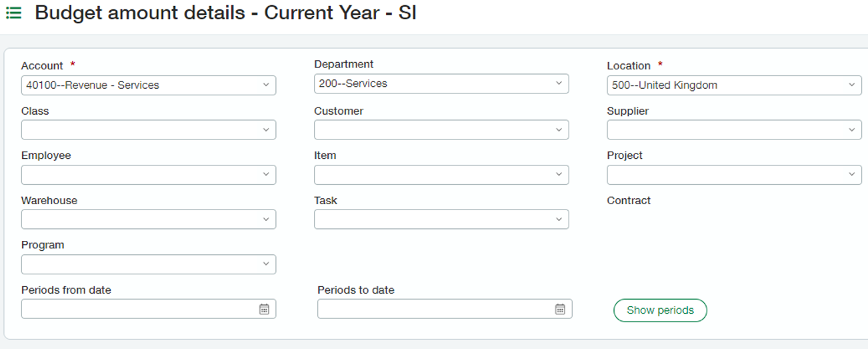Click the Show periods button

[660, 310]
